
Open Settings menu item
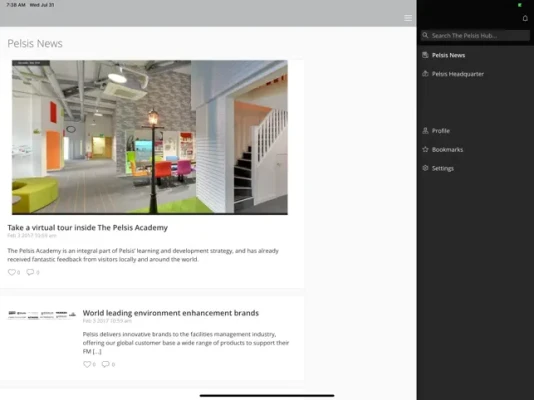pos(442,168)
